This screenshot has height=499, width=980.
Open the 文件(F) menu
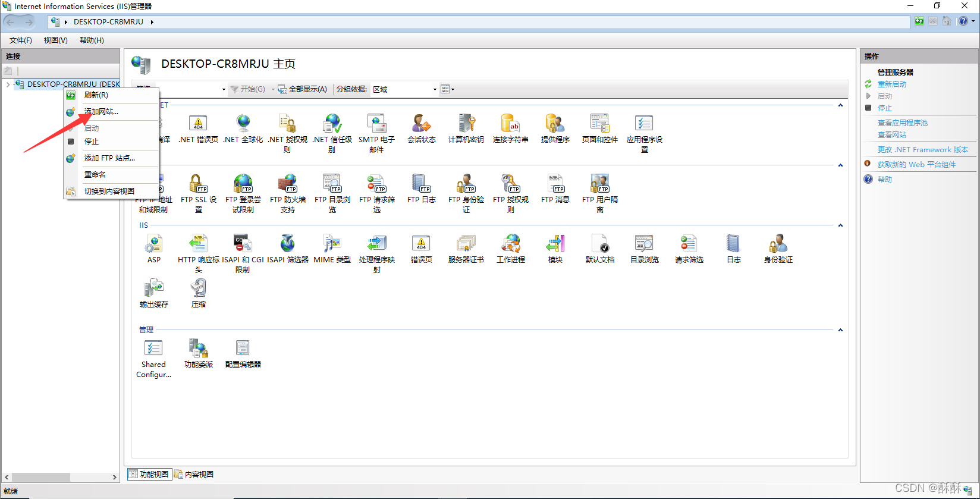[21, 40]
